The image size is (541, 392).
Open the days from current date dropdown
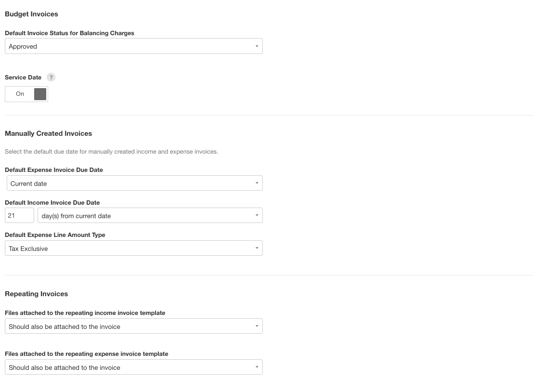coord(150,215)
